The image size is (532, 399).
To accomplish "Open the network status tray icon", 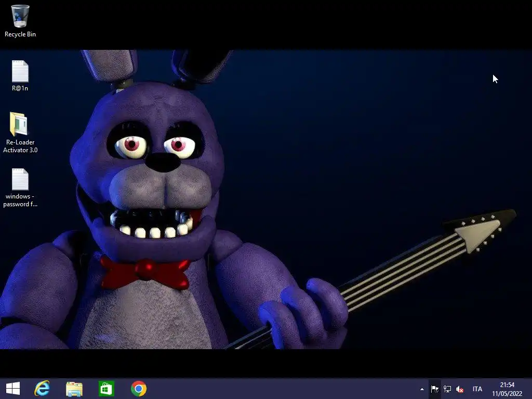I will 447,389.
